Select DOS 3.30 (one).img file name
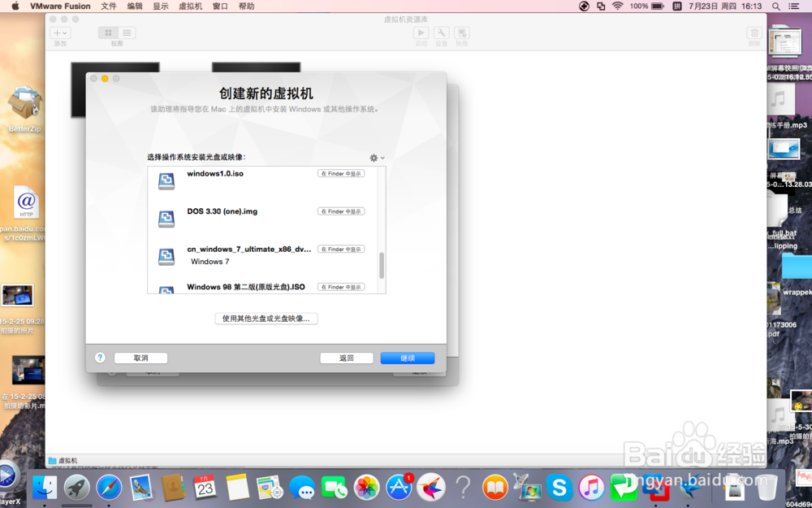Viewport: 812px width, 508px height. (222, 211)
